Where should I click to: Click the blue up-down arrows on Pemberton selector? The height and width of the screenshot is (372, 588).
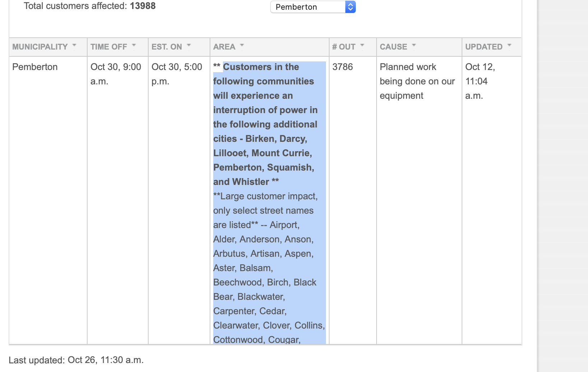point(350,7)
